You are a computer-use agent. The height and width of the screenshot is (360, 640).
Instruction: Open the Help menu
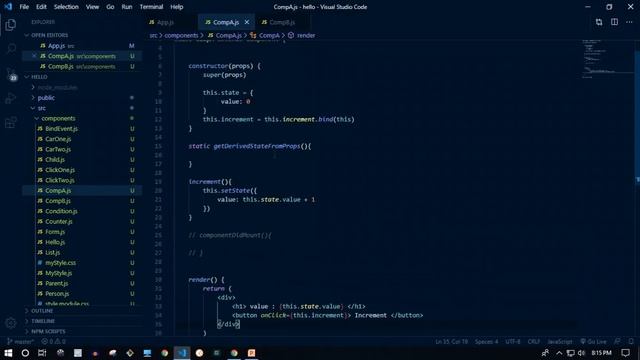coord(177,7)
